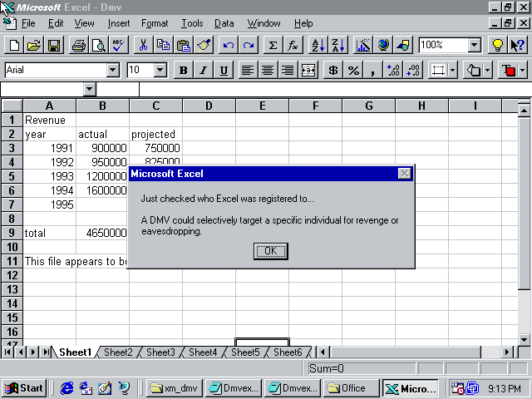Toggle the Drawing toolbar icon
The width and height of the screenshot is (532, 399).
point(403,45)
